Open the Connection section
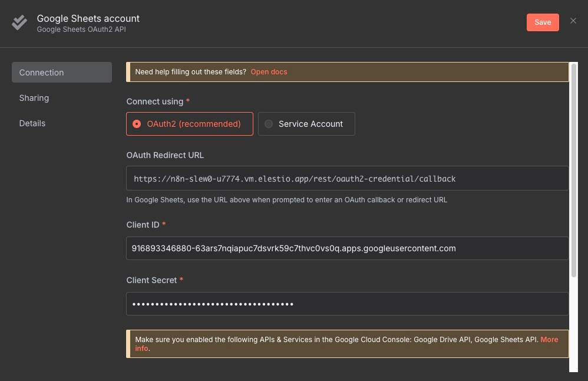This screenshot has width=588, height=381. pyautogui.click(x=62, y=73)
